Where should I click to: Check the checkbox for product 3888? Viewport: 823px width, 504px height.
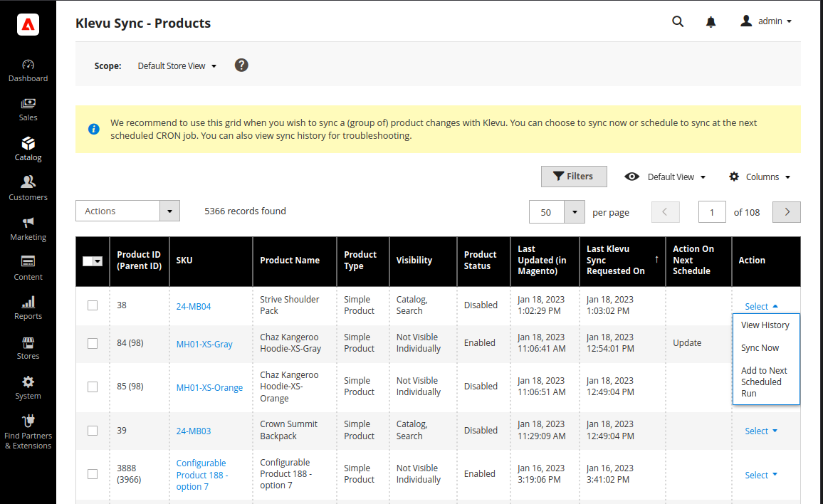pos(93,474)
